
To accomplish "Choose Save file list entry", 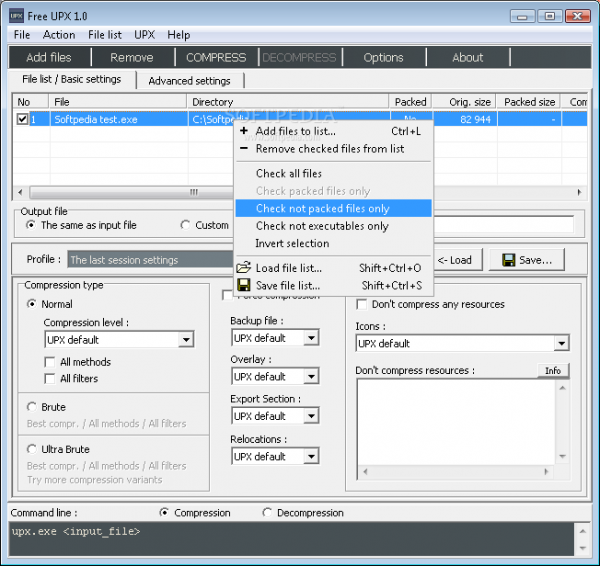I will [334, 285].
